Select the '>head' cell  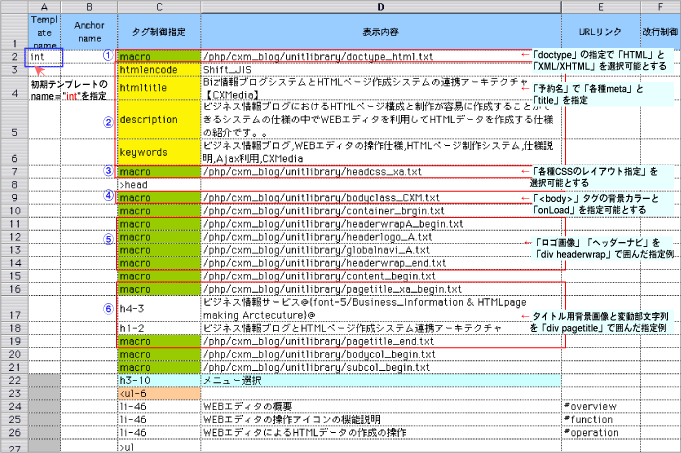pyautogui.click(x=159, y=185)
